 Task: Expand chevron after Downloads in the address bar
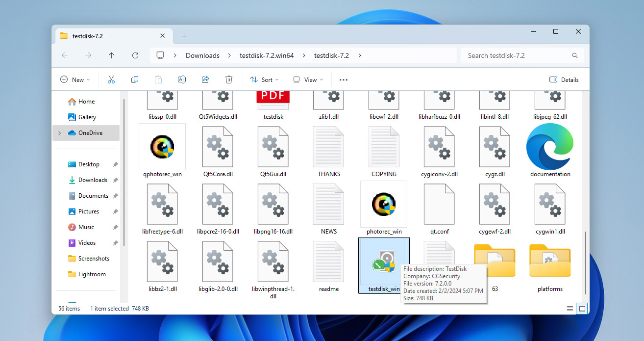pyautogui.click(x=229, y=55)
